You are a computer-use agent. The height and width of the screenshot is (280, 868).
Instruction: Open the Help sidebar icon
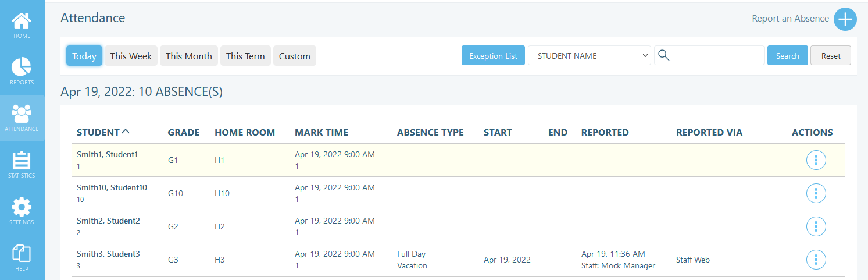(22, 254)
